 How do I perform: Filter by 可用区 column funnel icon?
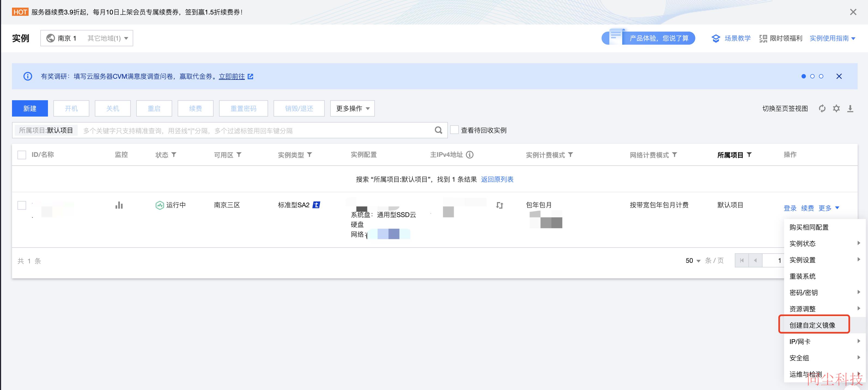tap(239, 155)
